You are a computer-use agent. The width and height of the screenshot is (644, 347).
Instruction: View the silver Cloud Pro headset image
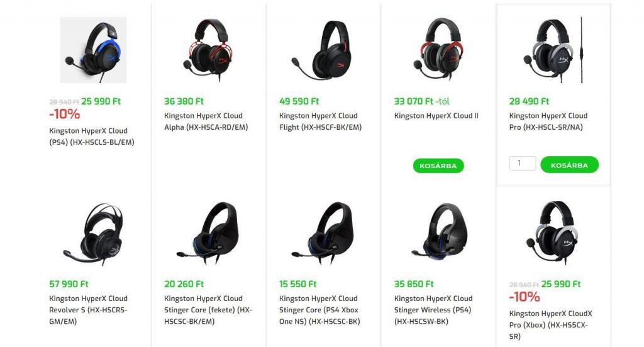(x=553, y=50)
